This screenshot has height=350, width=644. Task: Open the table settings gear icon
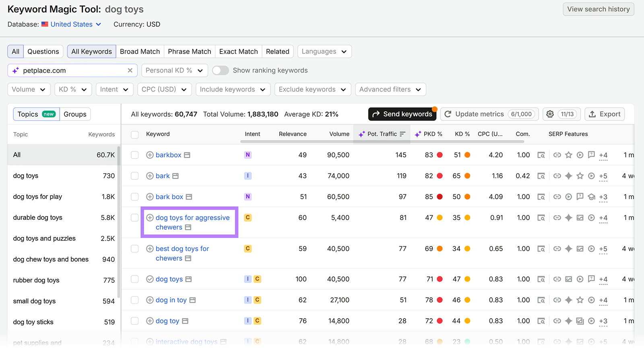point(550,114)
